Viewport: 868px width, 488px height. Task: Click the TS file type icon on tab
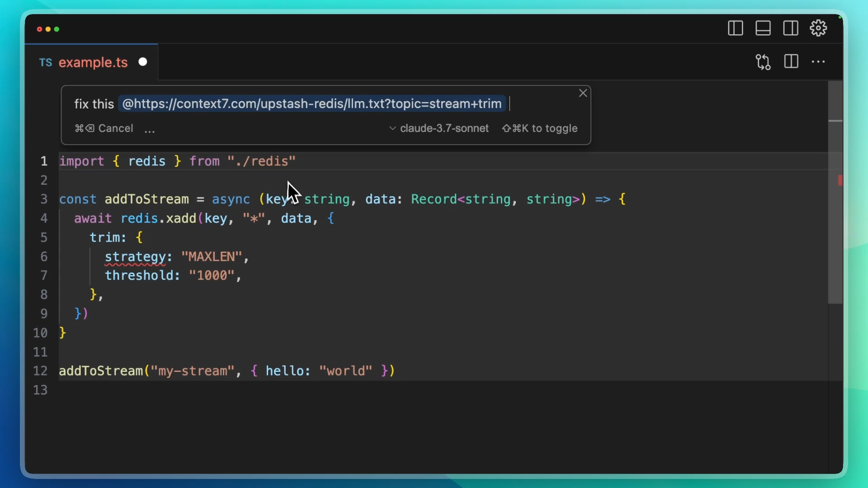tap(45, 62)
